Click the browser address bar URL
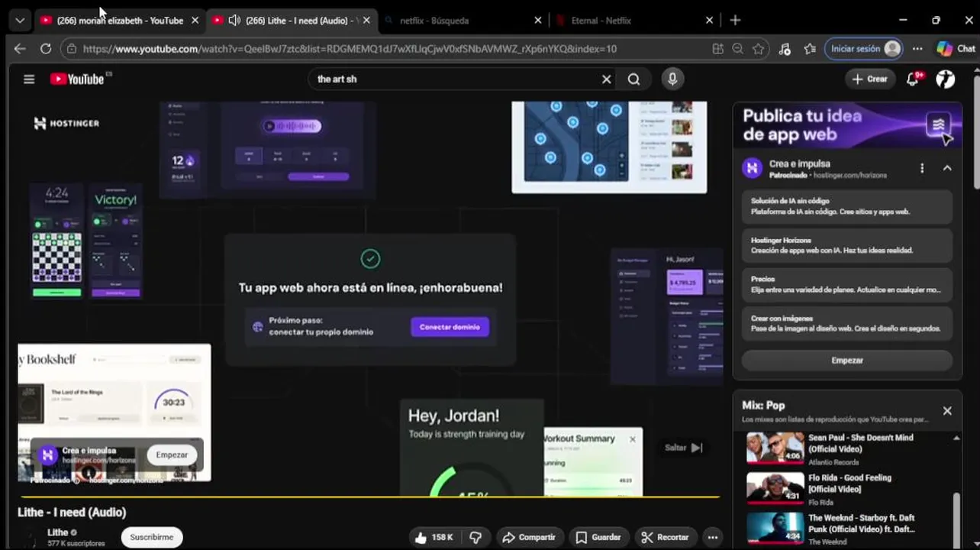Screen dimensions: 980x550 (350, 49)
